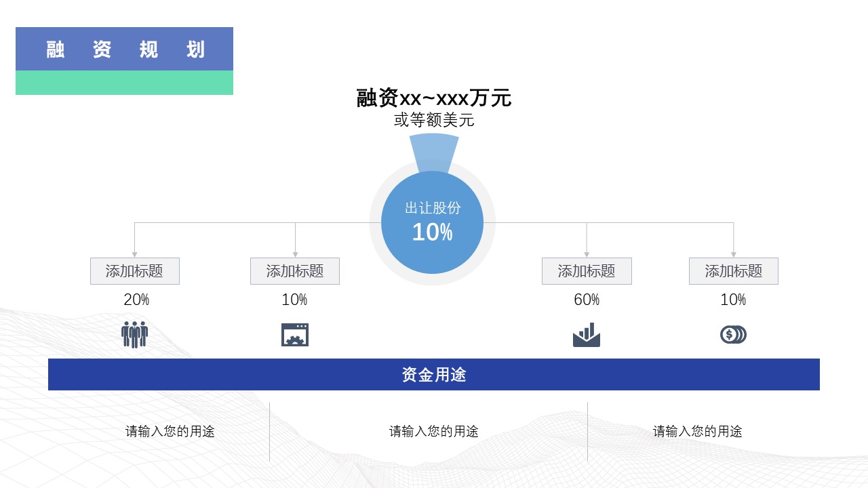Click the dollar coins icon under the rightmost 10%
The width and height of the screenshot is (868, 488).
click(733, 333)
